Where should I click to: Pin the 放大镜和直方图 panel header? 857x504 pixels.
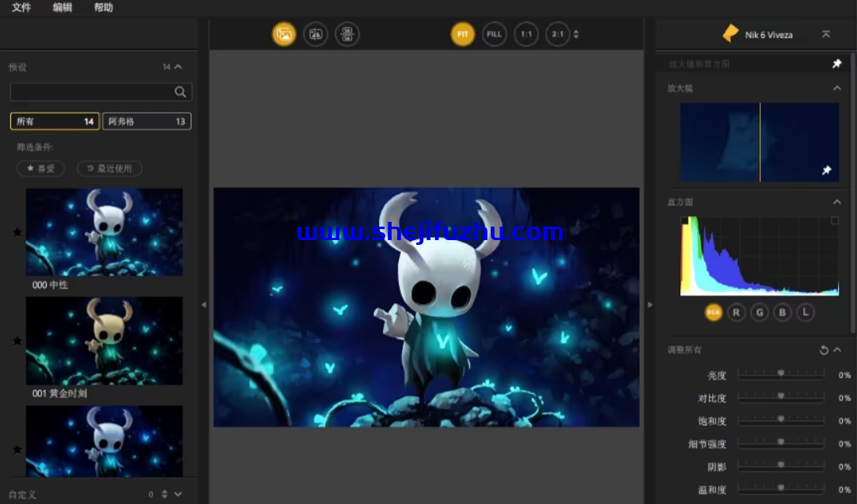pos(836,64)
